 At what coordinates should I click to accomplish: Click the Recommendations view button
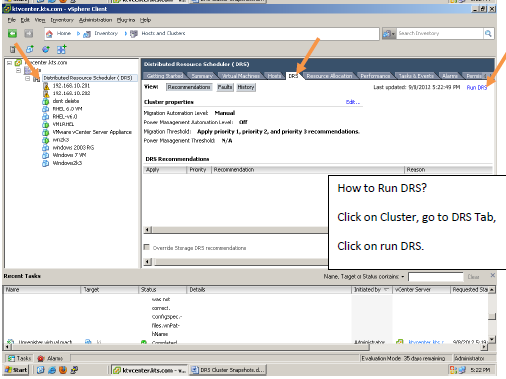pos(189,87)
